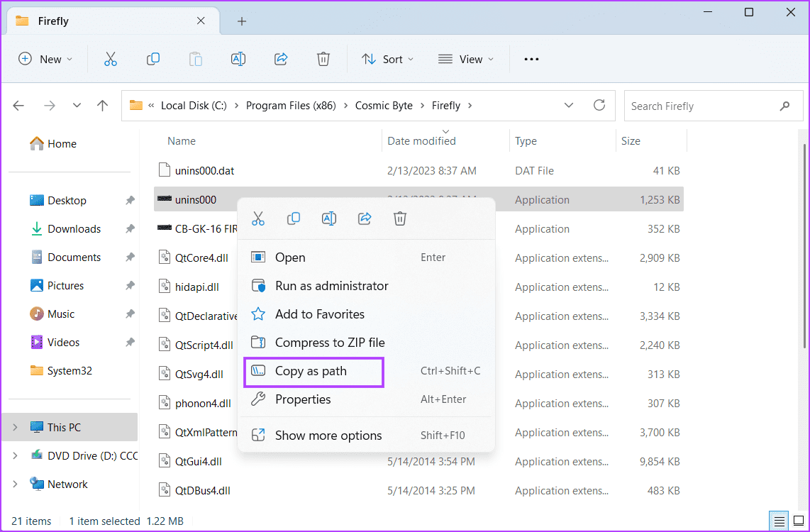Click the Copy icon in the toolbar
Screen dimensions: 810x532
tap(153, 59)
